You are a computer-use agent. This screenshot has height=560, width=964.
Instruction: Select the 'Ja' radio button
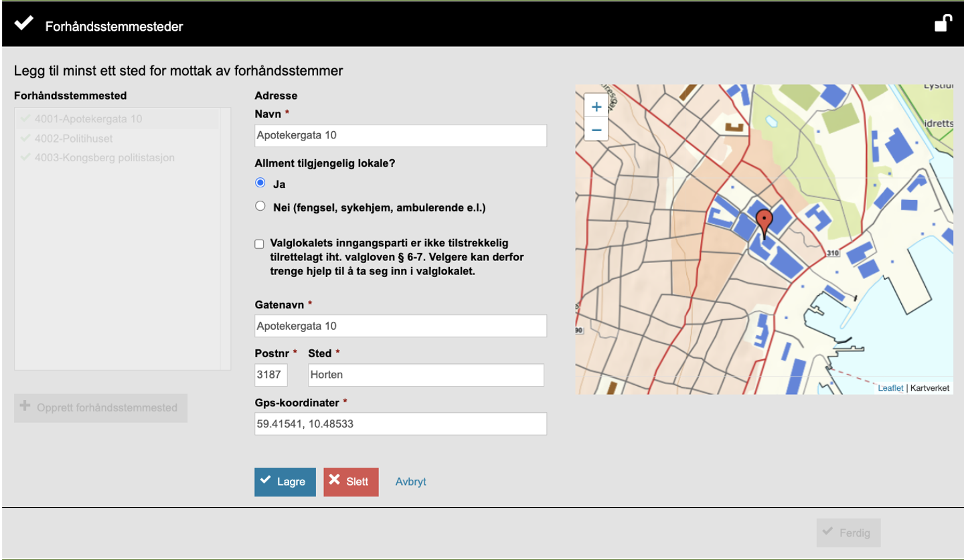[260, 183]
